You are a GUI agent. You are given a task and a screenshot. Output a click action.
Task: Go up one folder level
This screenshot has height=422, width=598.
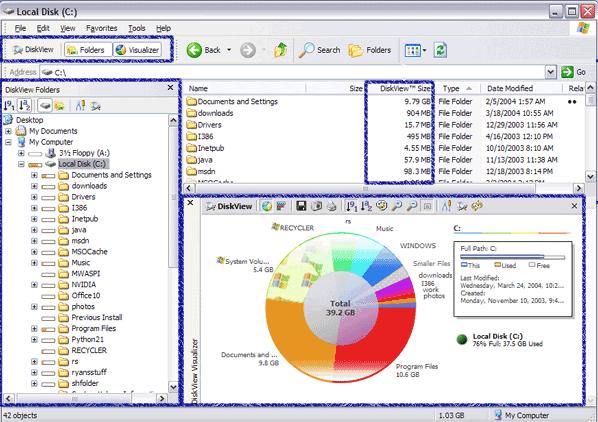pos(281,50)
